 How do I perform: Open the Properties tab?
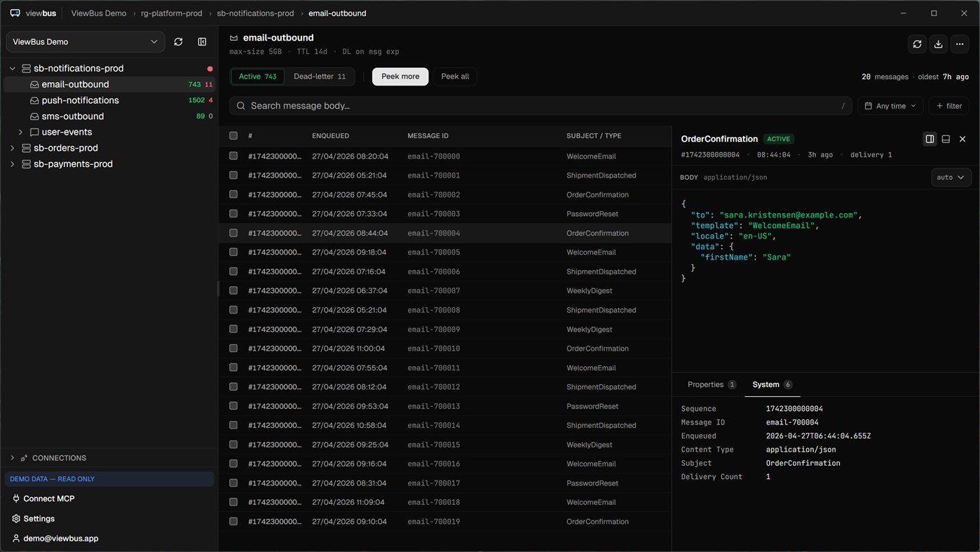[712, 384]
